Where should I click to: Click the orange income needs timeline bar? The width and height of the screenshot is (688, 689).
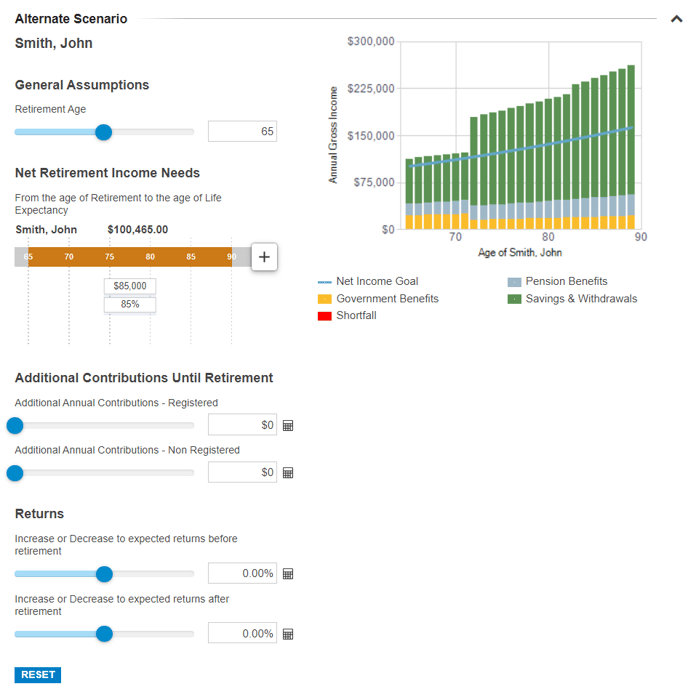[130, 257]
